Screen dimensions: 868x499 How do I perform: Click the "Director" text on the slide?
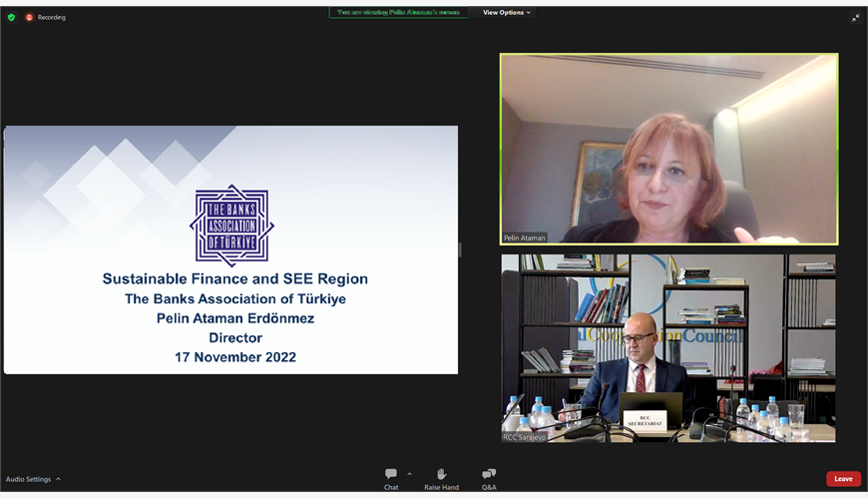[x=235, y=338]
